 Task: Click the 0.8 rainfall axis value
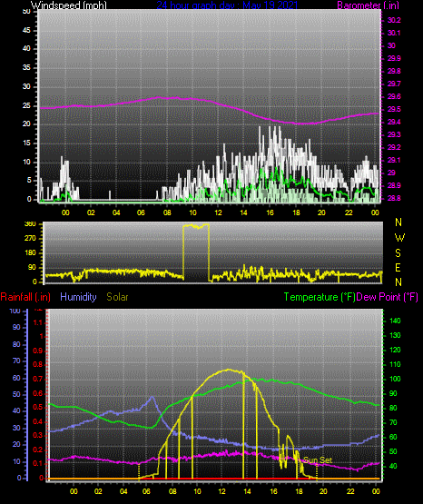tap(38, 365)
